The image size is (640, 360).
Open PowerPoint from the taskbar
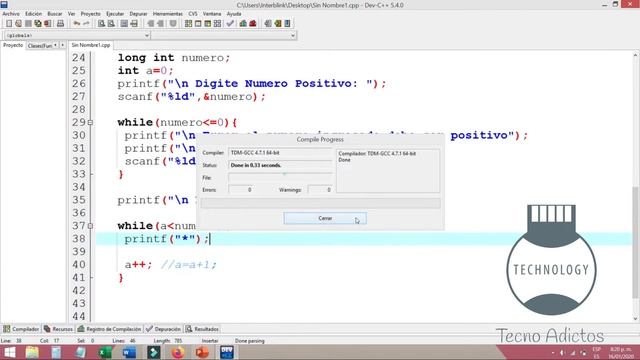[202, 352]
